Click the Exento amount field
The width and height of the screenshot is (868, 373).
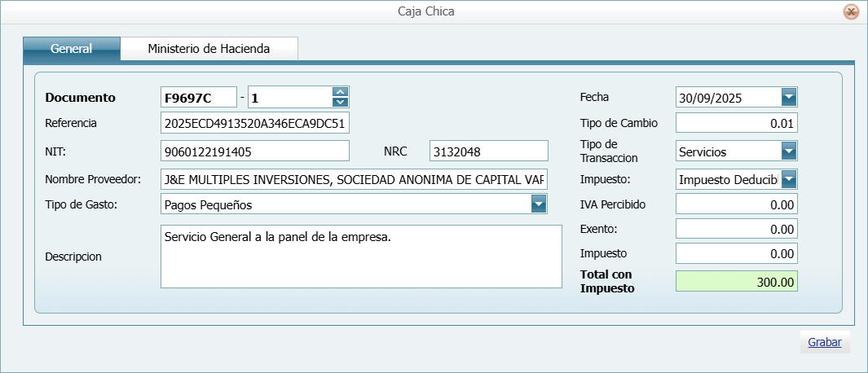[x=736, y=230]
